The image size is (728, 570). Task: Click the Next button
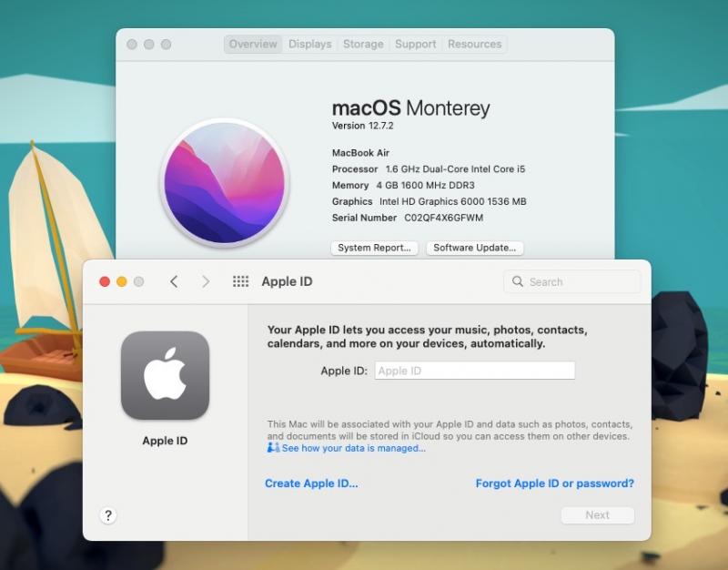(598, 515)
